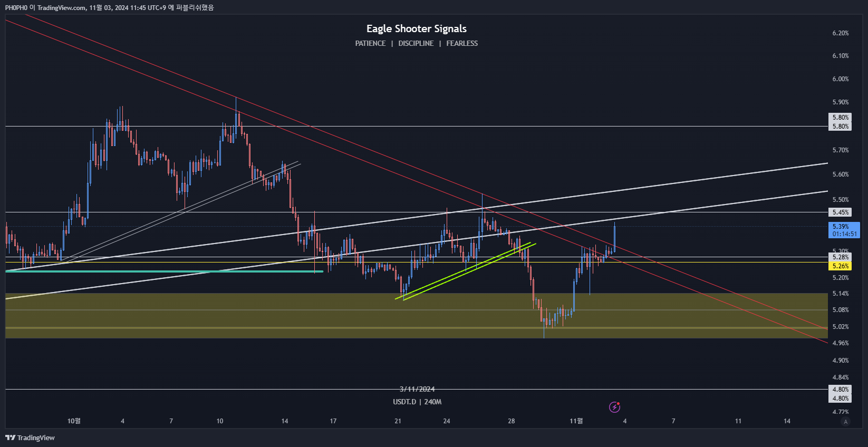The width and height of the screenshot is (868, 447).
Task: Click the 'Eagle Shooter Signals' chart title
Action: coord(417,28)
